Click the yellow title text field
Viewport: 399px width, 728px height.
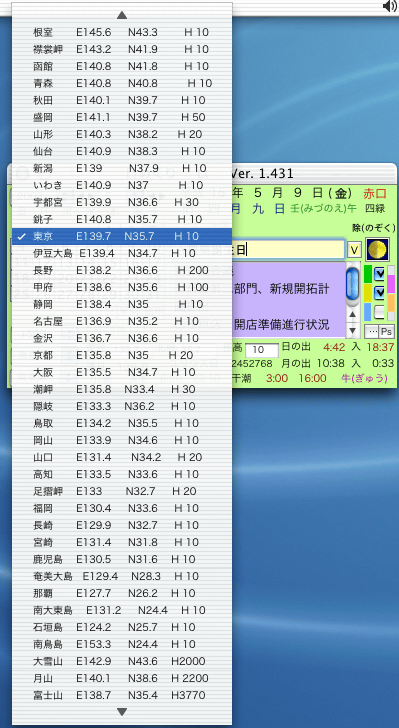288,250
